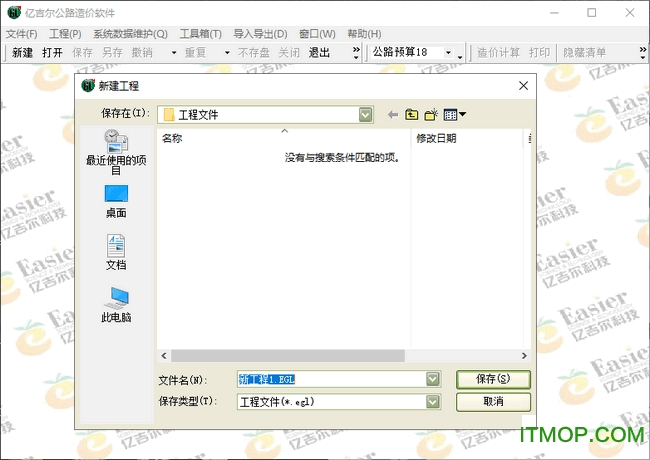This screenshot has height=460, width=650.
Task: Open the 工程(P) menu
Action: [65, 34]
